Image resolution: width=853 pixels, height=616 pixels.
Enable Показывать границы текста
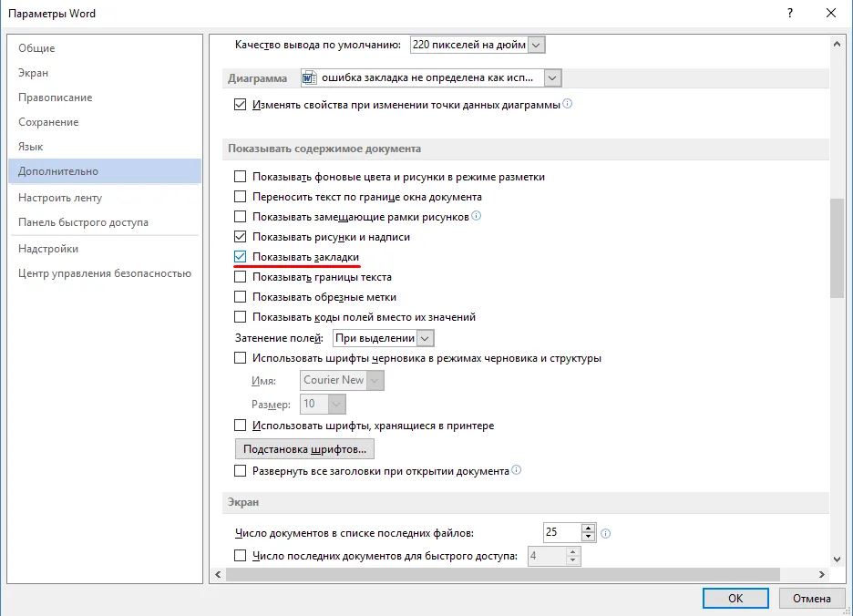tap(240, 277)
